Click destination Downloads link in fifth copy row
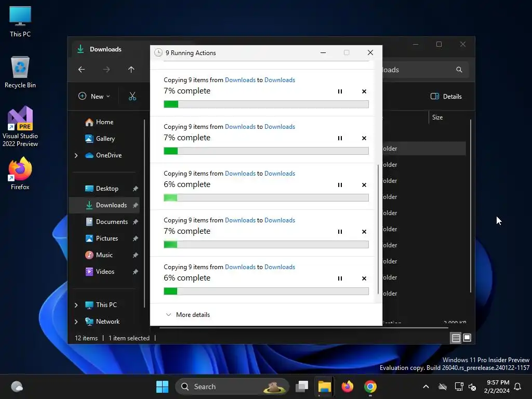 click(280, 267)
